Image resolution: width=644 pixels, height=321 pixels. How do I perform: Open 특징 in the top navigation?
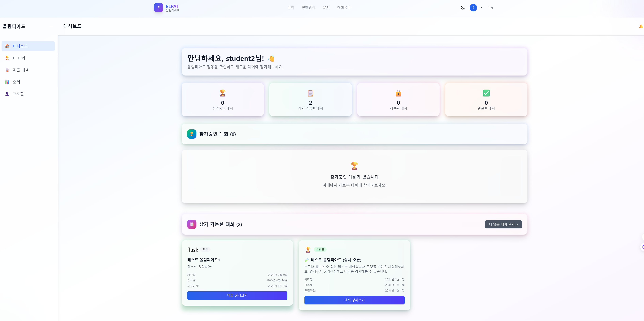[x=291, y=8]
